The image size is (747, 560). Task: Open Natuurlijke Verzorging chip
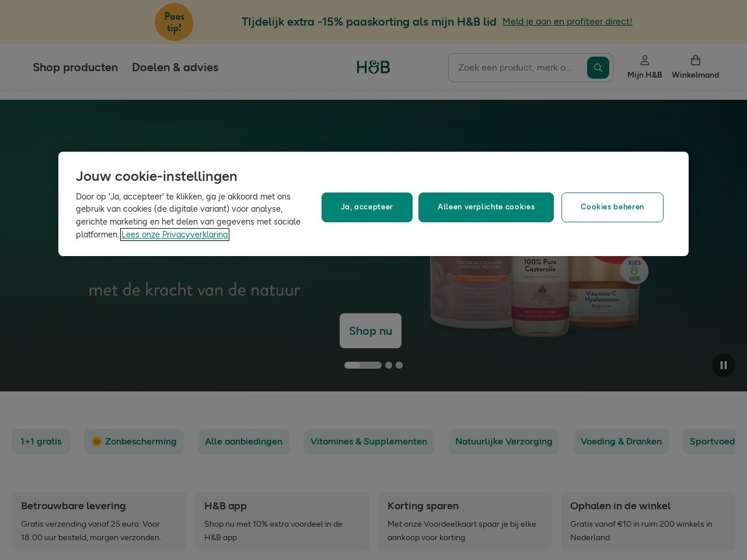tap(504, 442)
